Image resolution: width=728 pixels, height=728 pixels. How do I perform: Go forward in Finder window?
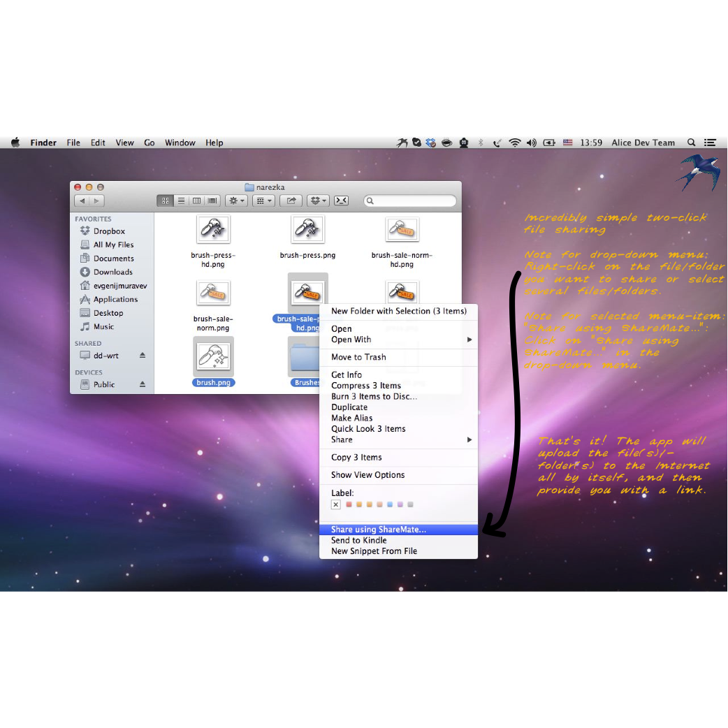click(96, 201)
